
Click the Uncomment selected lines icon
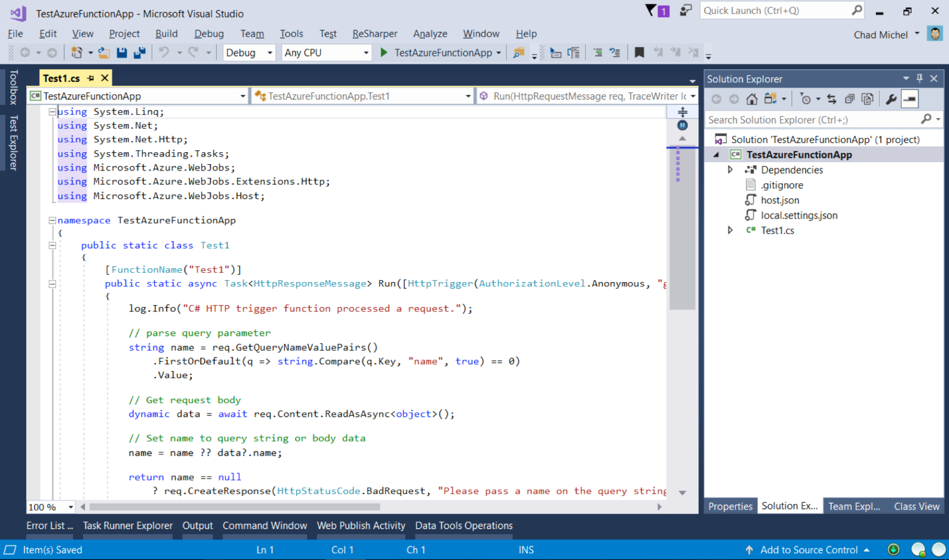coord(615,53)
